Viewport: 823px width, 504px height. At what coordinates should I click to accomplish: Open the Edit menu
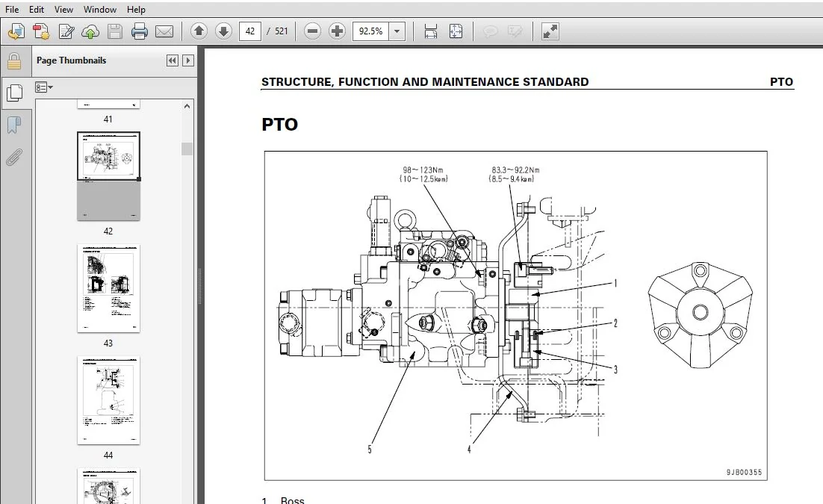36,10
